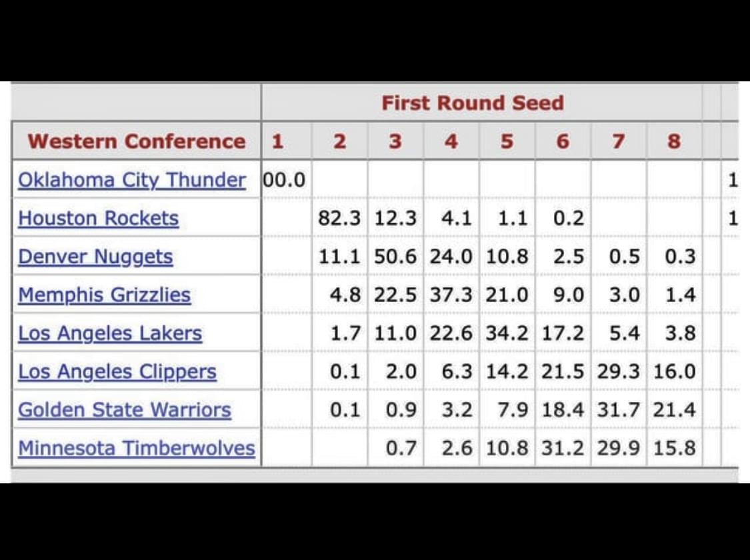Select the seed 1 column header
The height and width of the screenshot is (560, 750).
click(277, 141)
